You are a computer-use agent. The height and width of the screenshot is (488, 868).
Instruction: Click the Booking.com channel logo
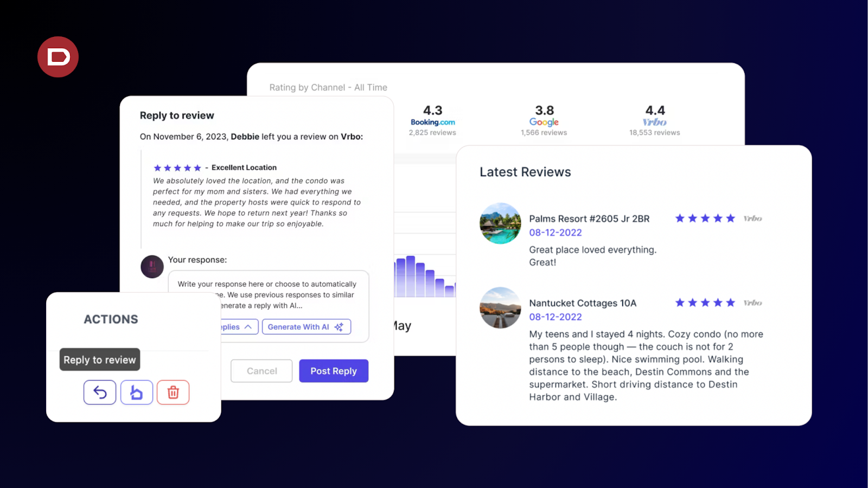pyautogui.click(x=432, y=123)
